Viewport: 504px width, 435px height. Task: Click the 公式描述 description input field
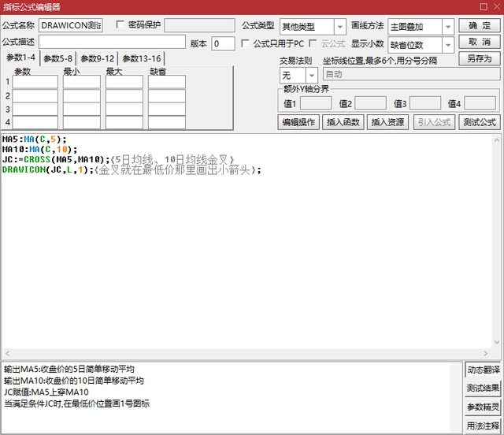tap(112, 42)
